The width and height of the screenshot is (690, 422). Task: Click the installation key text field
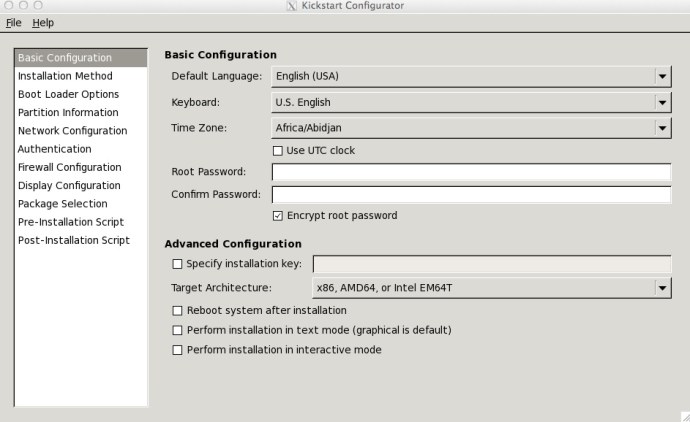point(492,264)
